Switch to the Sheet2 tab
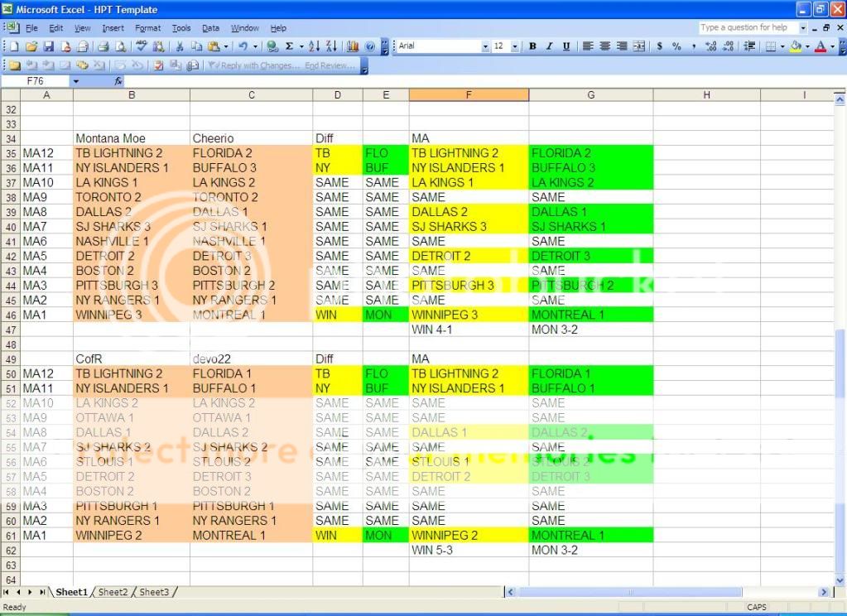The width and height of the screenshot is (847, 616). [113, 592]
